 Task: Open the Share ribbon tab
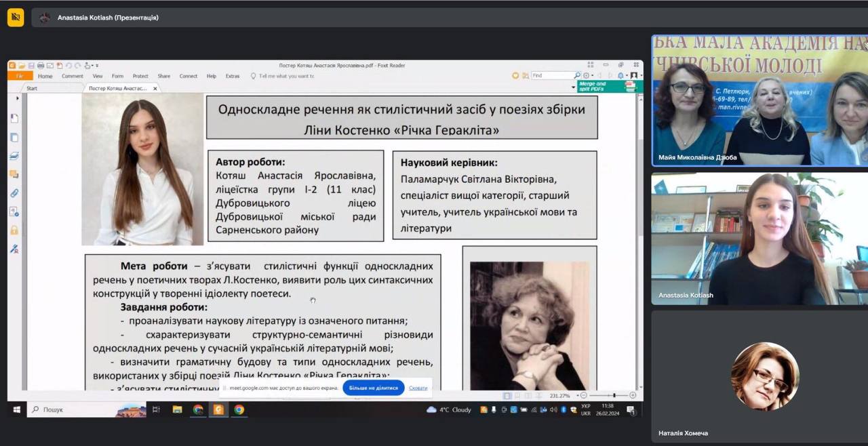[163, 76]
